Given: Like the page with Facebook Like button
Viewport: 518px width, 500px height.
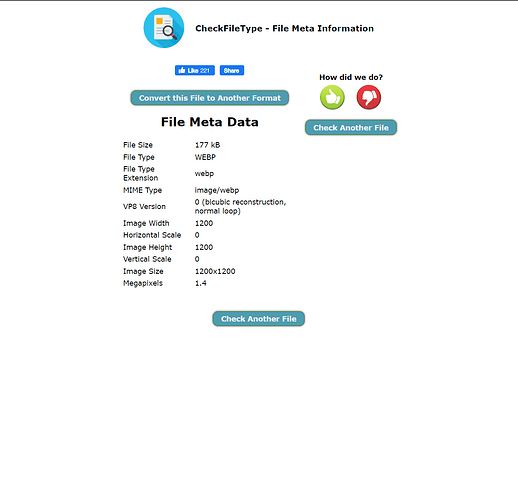Looking at the screenshot, I should [x=195, y=70].
